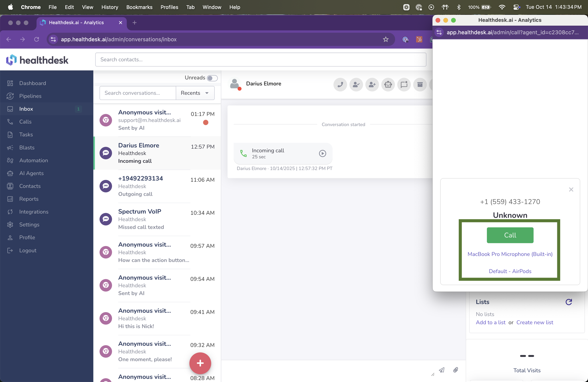Viewport: 588px width, 382px height.
Task: Select Default - AirPods output device
Action: click(510, 271)
